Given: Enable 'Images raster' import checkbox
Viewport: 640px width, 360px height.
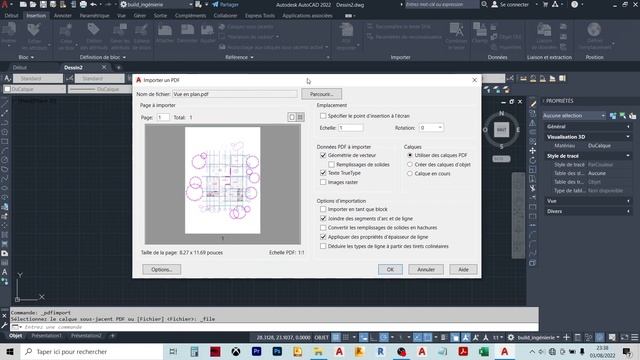Looking at the screenshot, I should pos(323,182).
